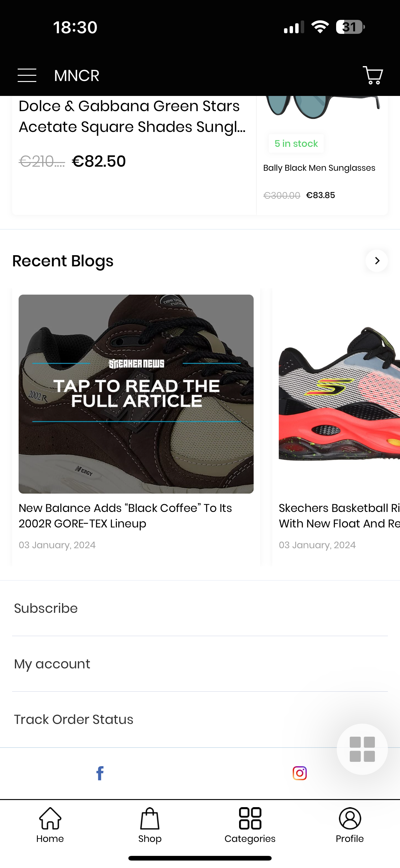Open New Balance Black Coffee blog image
Image resolution: width=400 pixels, height=868 pixels.
[x=136, y=394]
